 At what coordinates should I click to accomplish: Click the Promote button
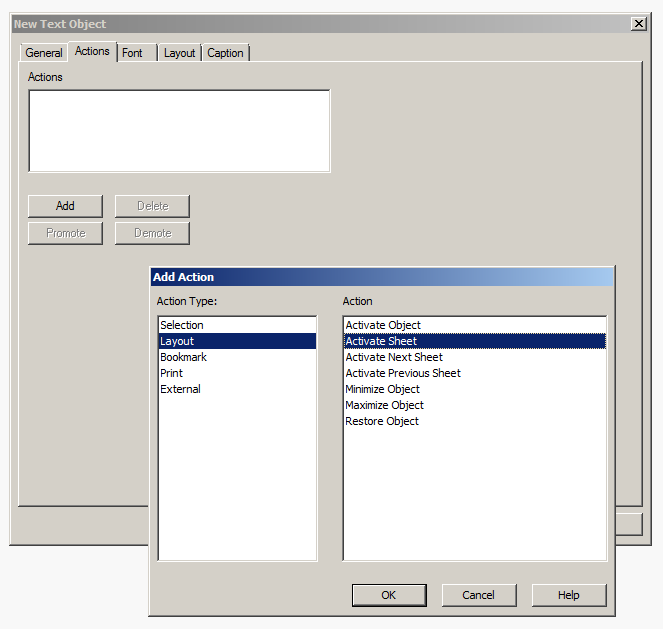pos(65,233)
